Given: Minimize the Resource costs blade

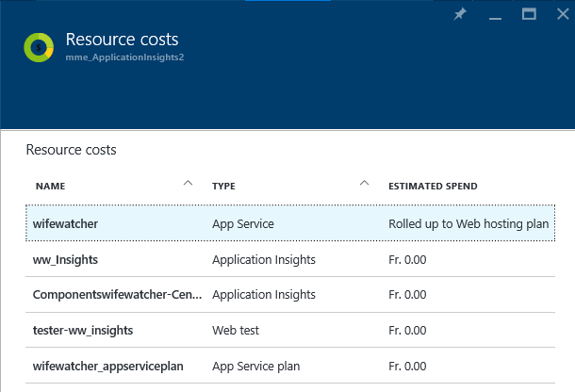Looking at the screenshot, I should click(x=494, y=14).
